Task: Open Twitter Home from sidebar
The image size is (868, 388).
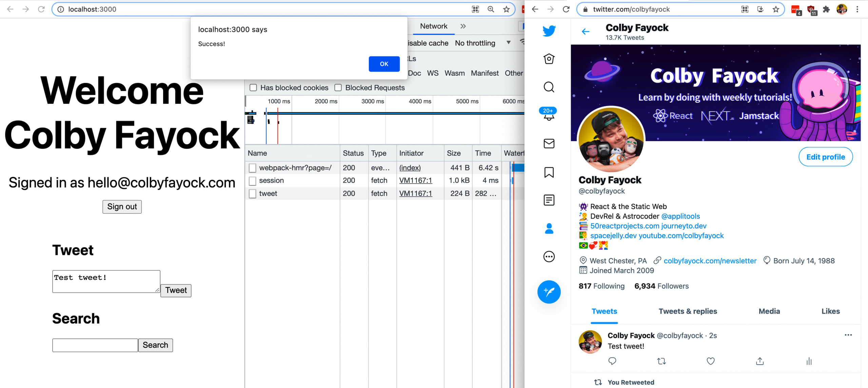Action: pyautogui.click(x=549, y=59)
